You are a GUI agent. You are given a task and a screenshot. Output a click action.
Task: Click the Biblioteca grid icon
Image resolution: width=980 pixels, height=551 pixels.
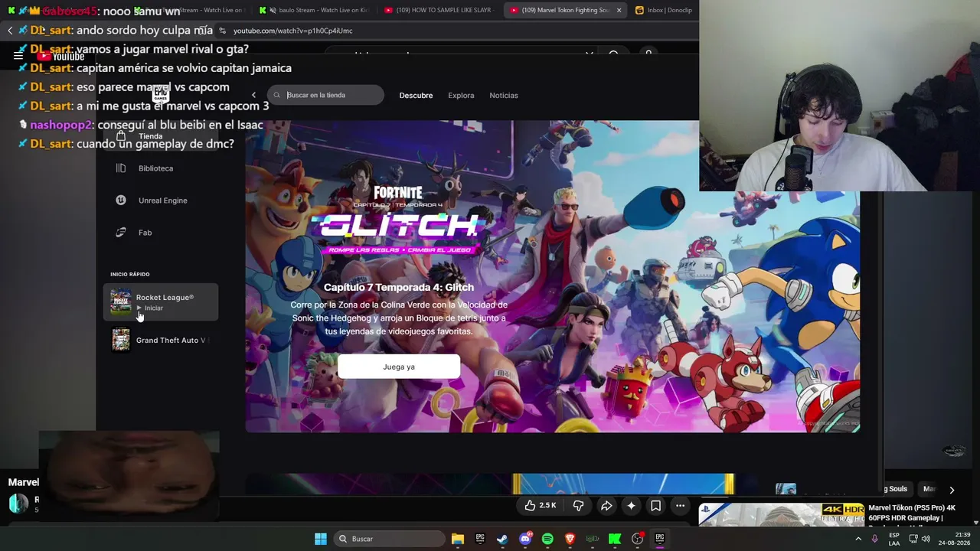coord(121,168)
